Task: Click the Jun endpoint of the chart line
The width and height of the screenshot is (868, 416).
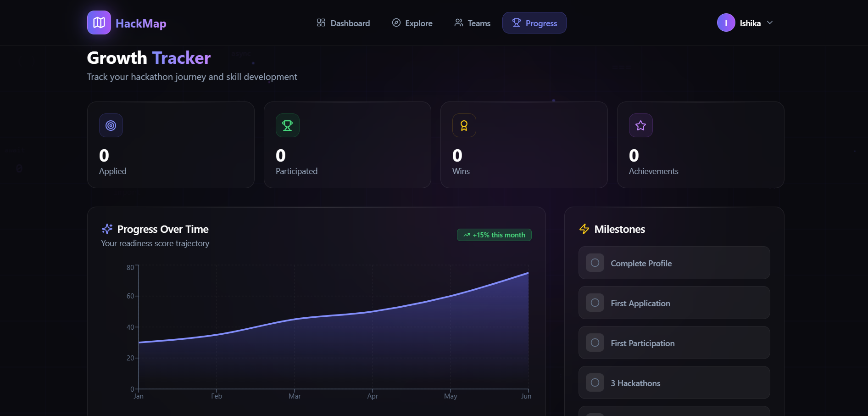Action: (x=529, y=273)
